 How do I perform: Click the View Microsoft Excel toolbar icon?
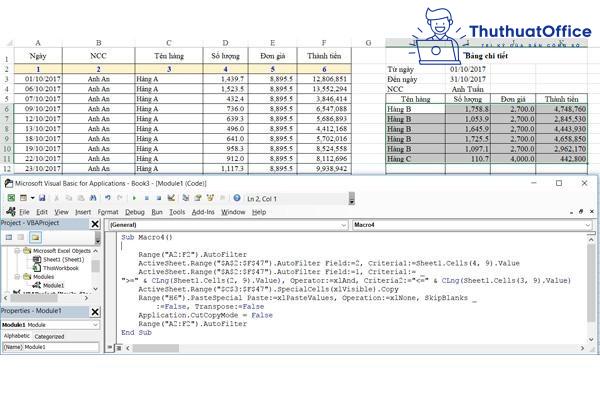pos(11,198)
